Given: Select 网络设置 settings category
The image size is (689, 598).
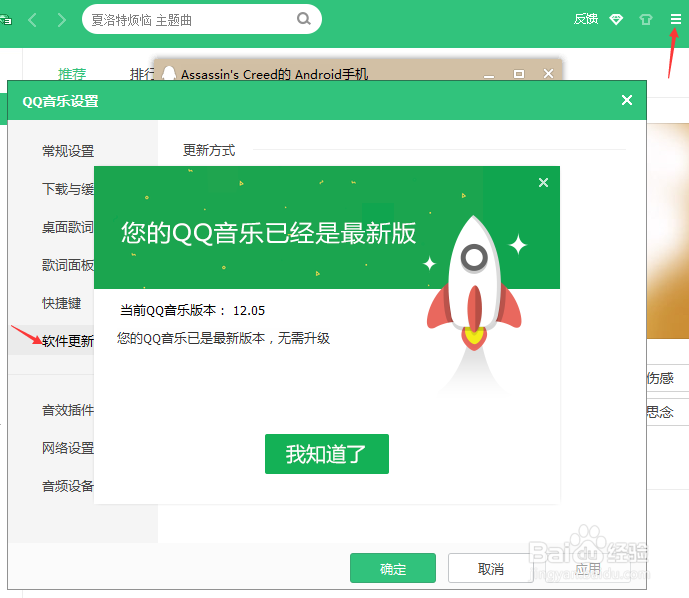Looking at the screenshot, I should pyautogui.click(x=68, y=448).
